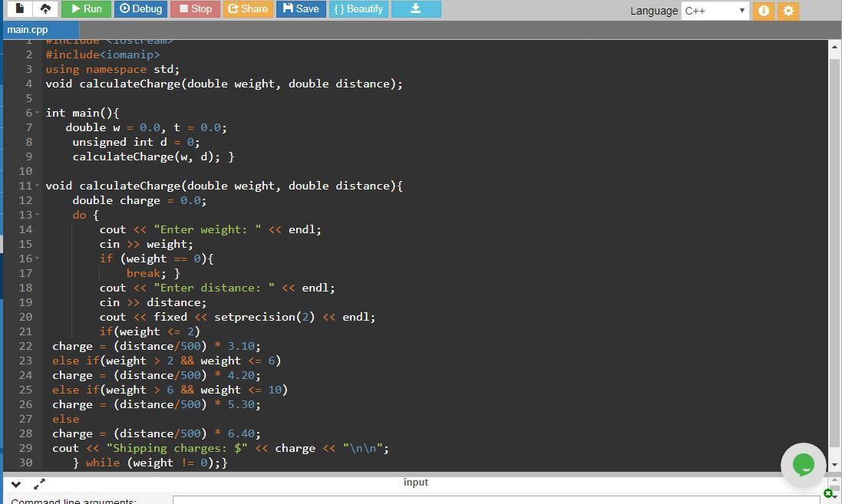Click the Command line arguments input field
Screen dimensions: 842x504
[495, 500]
